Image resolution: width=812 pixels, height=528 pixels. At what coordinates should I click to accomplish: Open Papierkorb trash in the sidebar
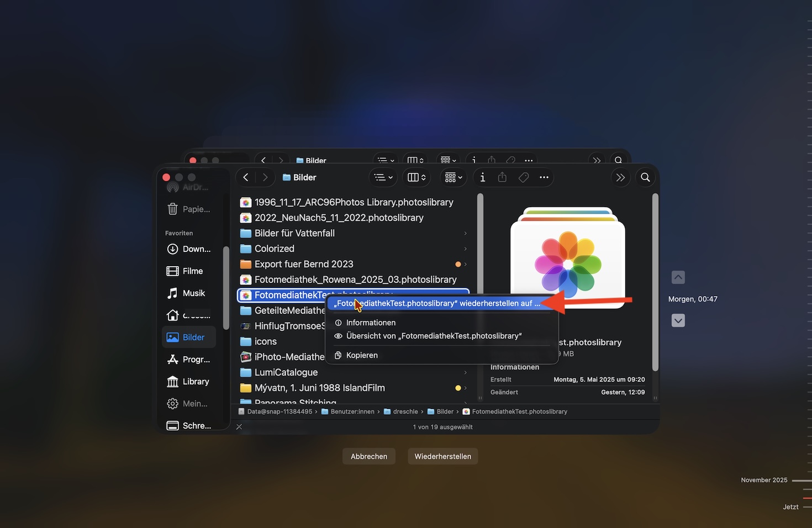coord(188,209)
